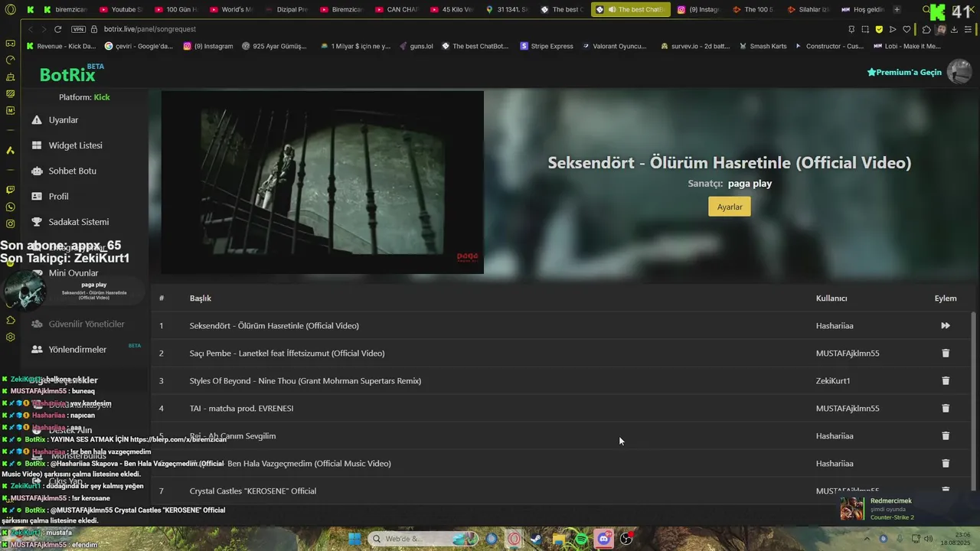Open Opera sidebar settings gear
The width and height of the screenshot is (980, 551).
tap(10, 337)
